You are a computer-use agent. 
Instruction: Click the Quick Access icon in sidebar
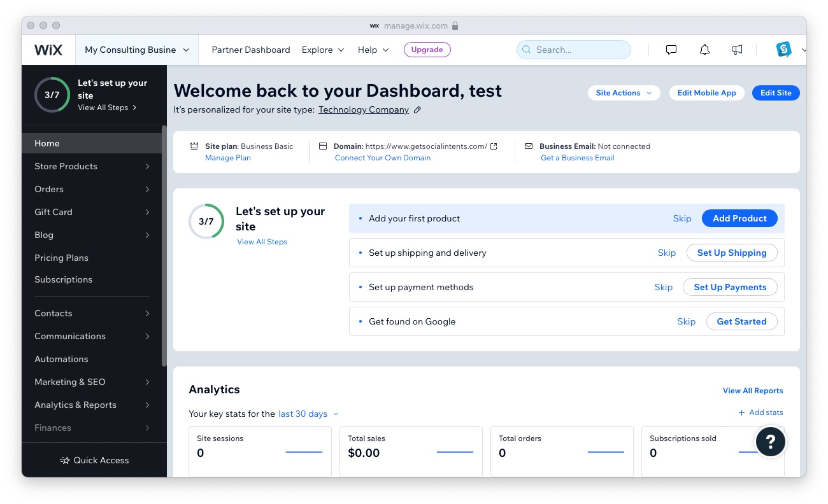[64, 460]
